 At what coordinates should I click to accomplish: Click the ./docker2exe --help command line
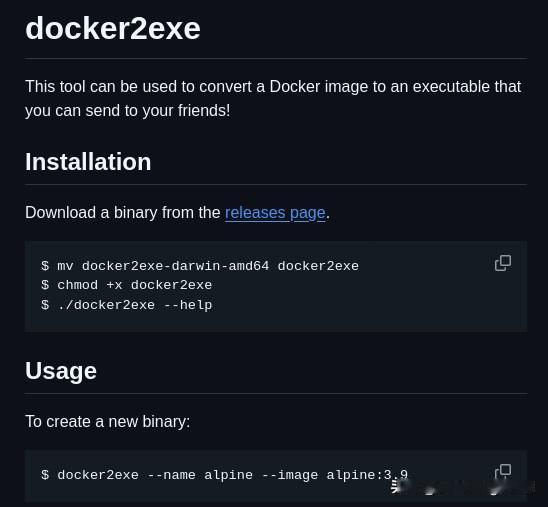pyautogui.click(x=127, y=305)
